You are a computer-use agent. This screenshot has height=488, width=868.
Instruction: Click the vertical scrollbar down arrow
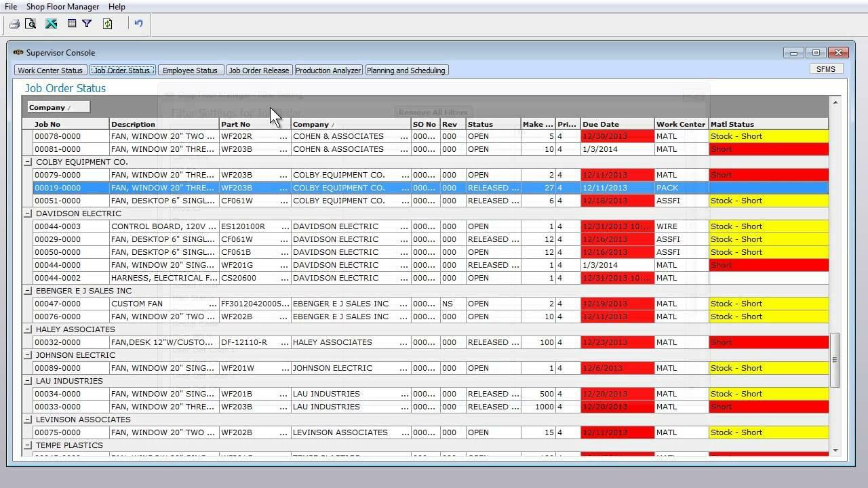pos(835,451)
